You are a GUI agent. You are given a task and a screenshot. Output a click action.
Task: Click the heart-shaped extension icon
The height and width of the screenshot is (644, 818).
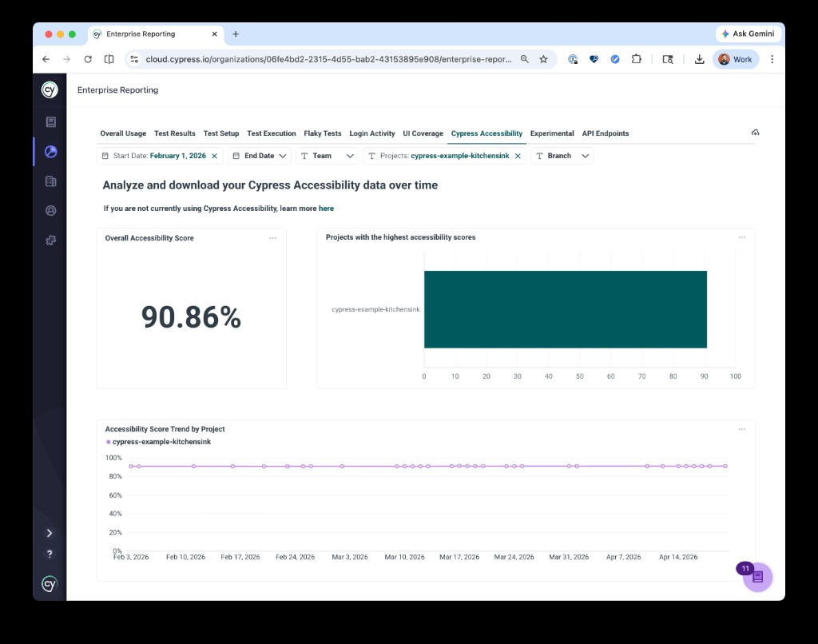594,59
